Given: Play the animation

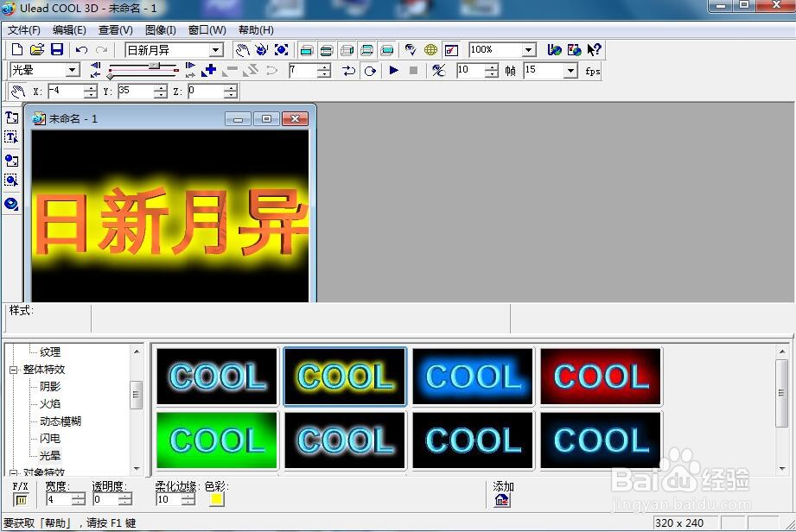Looking at the screenshot, I should coord(393,70).
